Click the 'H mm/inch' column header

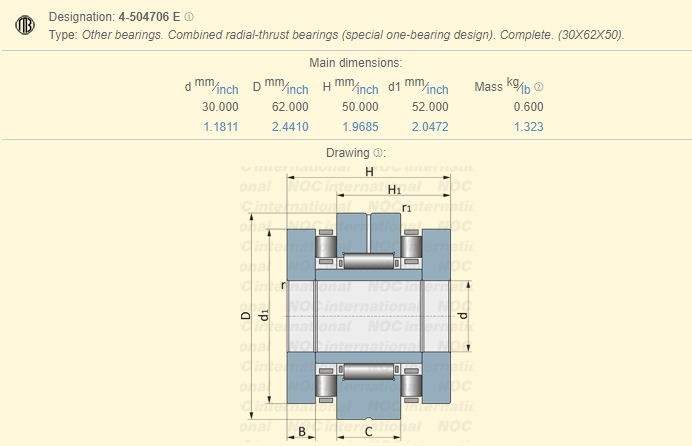(x=350, y=86)
